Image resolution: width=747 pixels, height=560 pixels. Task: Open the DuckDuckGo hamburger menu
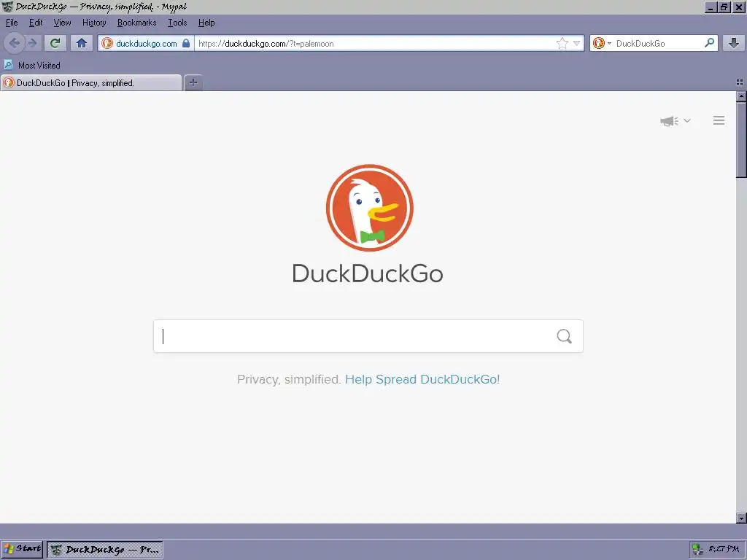[x=719, y=120]
